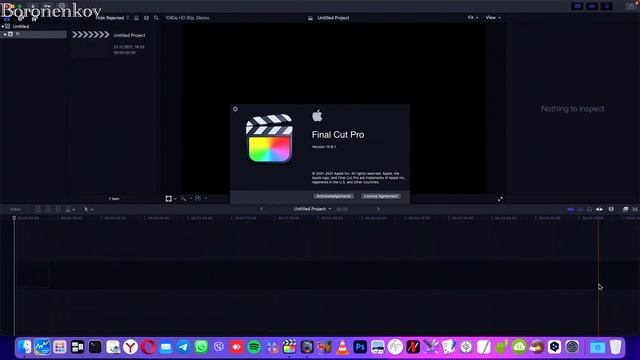
Task: Open Launchpad from the Dock
Action: click(60, 347)
